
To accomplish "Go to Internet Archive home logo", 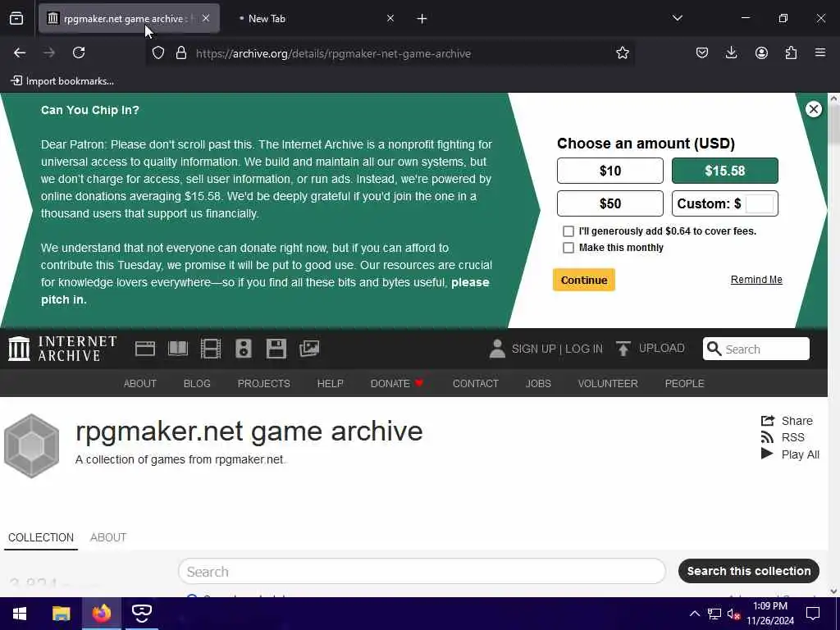I will click(x=62, y=349).
